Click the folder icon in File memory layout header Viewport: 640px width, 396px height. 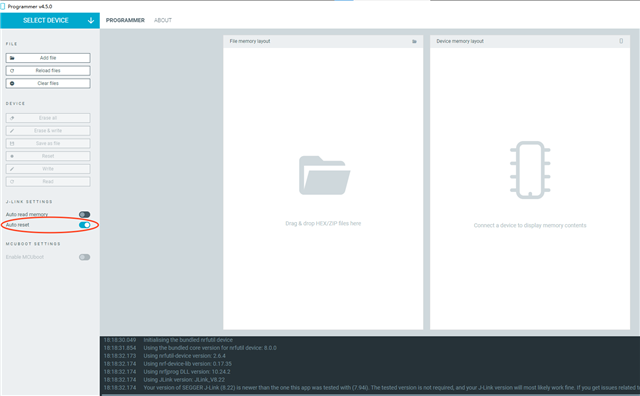coord(414,41)
